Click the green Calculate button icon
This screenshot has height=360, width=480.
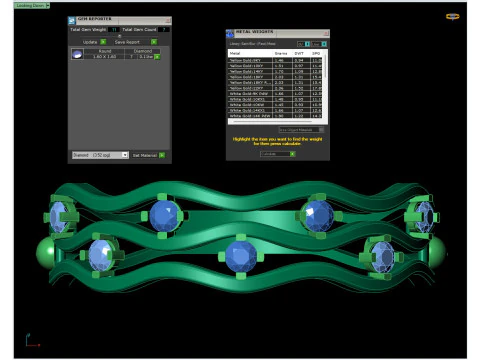click(x=292, y=154)
